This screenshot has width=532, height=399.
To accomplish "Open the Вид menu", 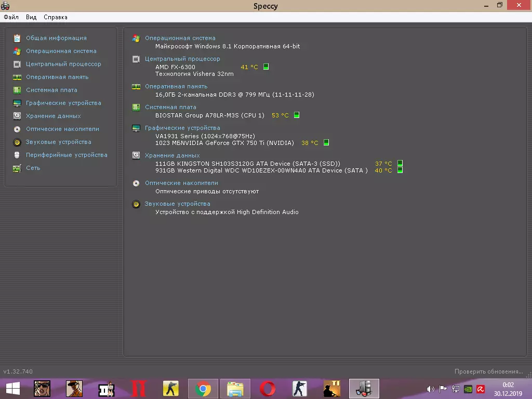I will coord(31,17).
